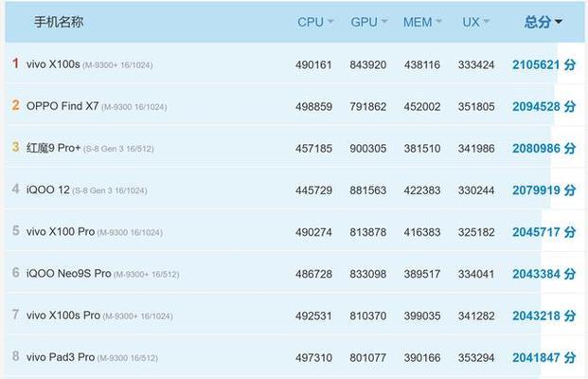Click GPU value 881563
Screen dimensions: 588x379
368,190
